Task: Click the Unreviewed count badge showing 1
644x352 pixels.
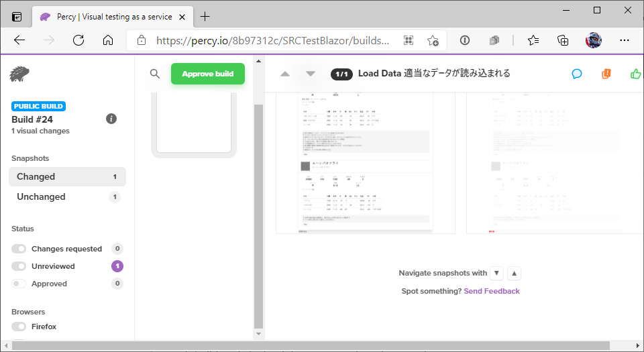Action: (117, 266)
